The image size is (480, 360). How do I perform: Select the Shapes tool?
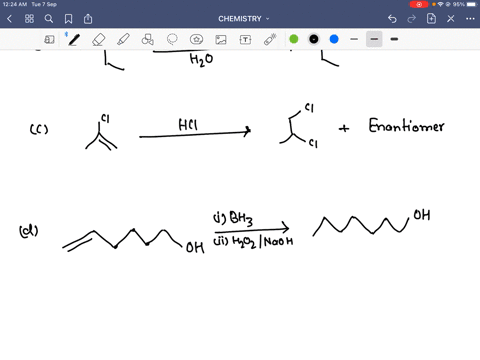[148, 40]
